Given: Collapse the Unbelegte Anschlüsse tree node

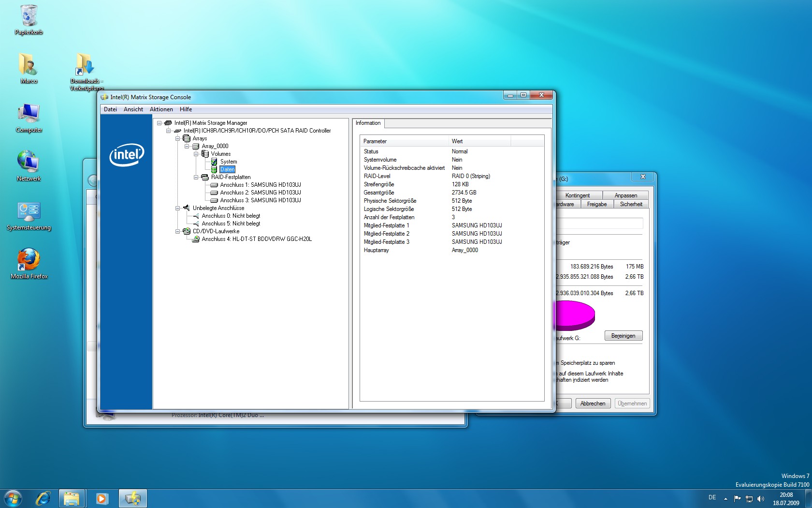Looking at the screenshot, I should [x=177, y=208].
